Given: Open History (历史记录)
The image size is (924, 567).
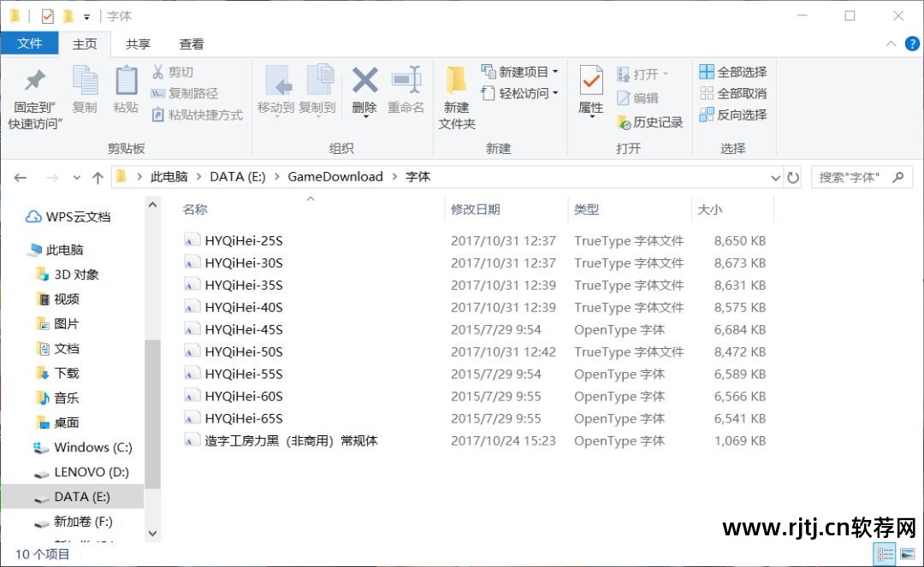Looking at the screenshot, I should [650, 122].
